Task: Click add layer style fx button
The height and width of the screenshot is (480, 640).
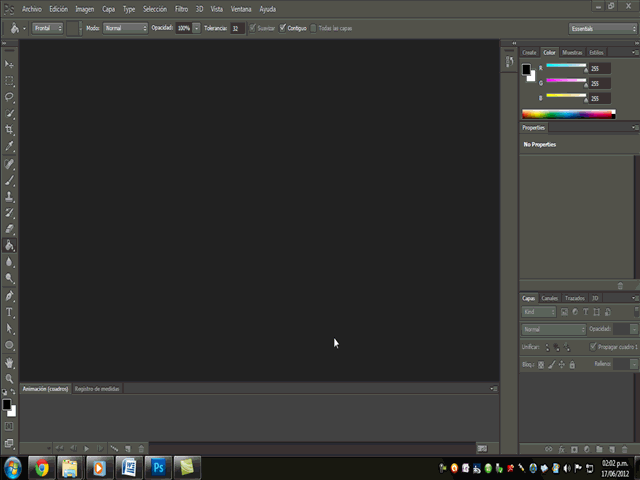Action: pyautogui.click(x=562, y=449)
